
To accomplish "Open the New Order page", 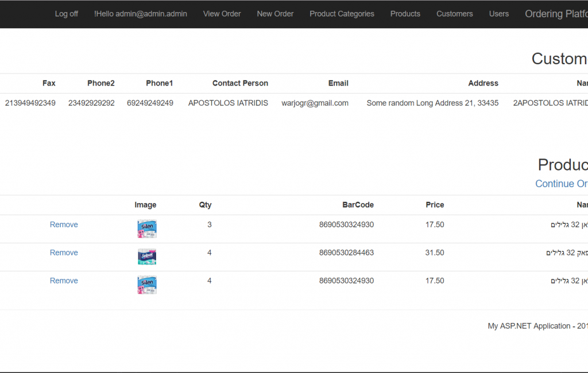I will 275,14.
